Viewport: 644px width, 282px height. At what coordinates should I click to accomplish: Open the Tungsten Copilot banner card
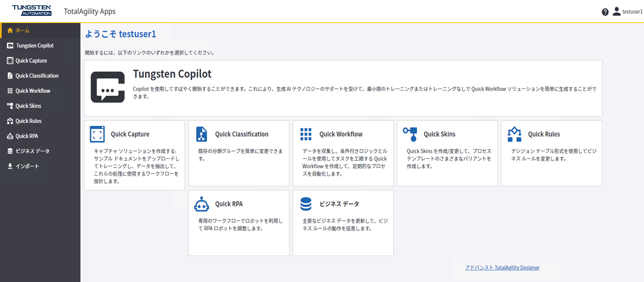click(x=343, y=88)
